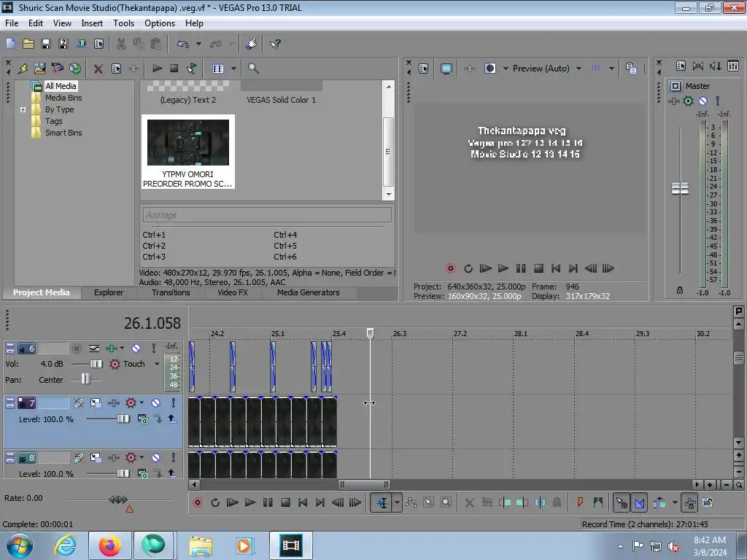The height and width of the screenshot is (560, 747).
Task: Toggle Mute on the Master bus
Action: (x=703, y=101)
